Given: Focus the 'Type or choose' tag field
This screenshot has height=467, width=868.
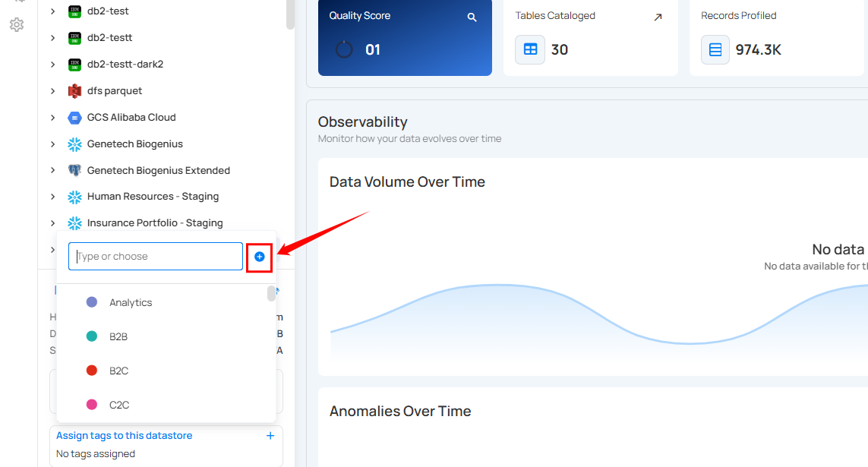Looking at the screenshot, I should [156, 257].
